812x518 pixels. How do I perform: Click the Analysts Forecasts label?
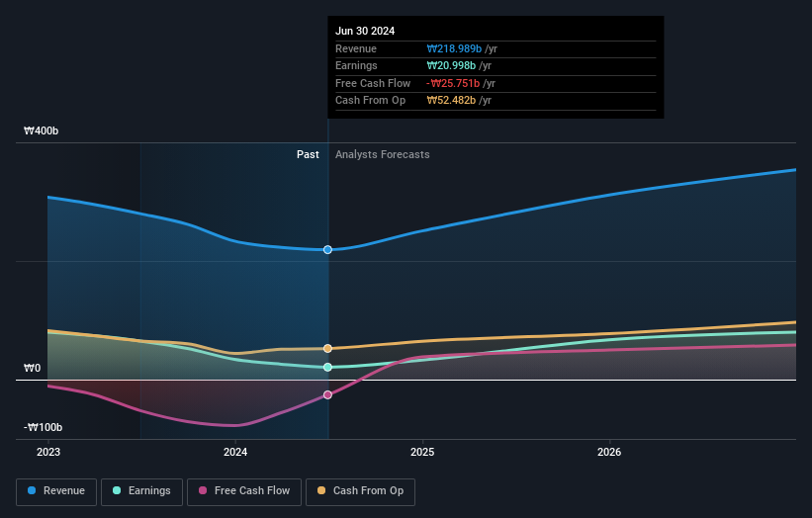(382, 155)
